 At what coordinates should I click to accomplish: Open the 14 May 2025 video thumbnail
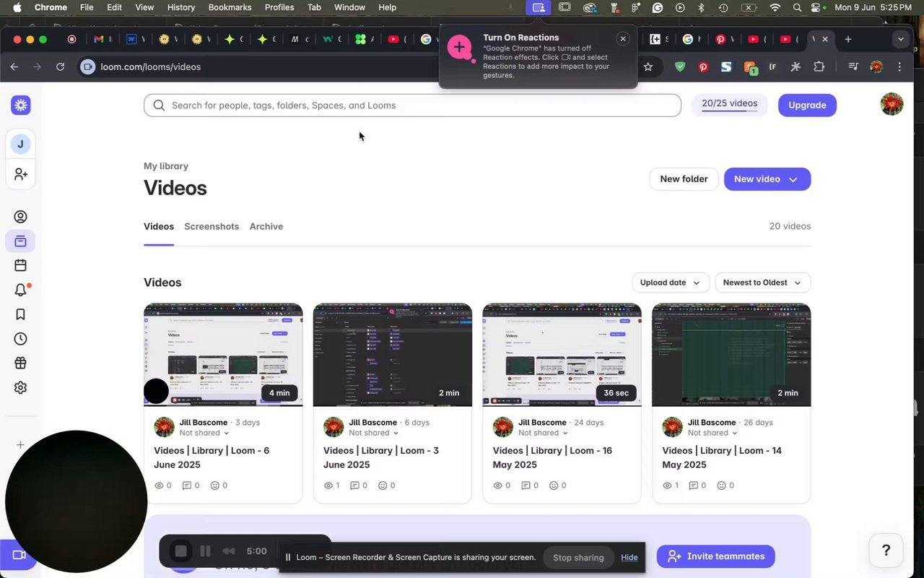731,355
